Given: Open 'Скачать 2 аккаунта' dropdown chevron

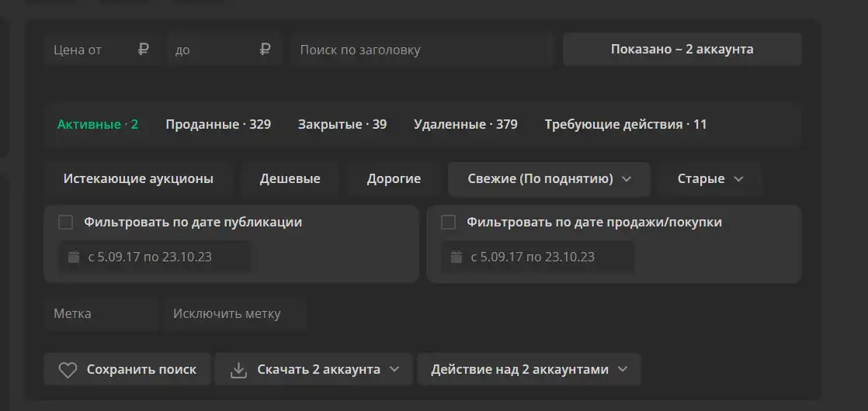Looking at the screenshot, I should [x=394, y=370].
